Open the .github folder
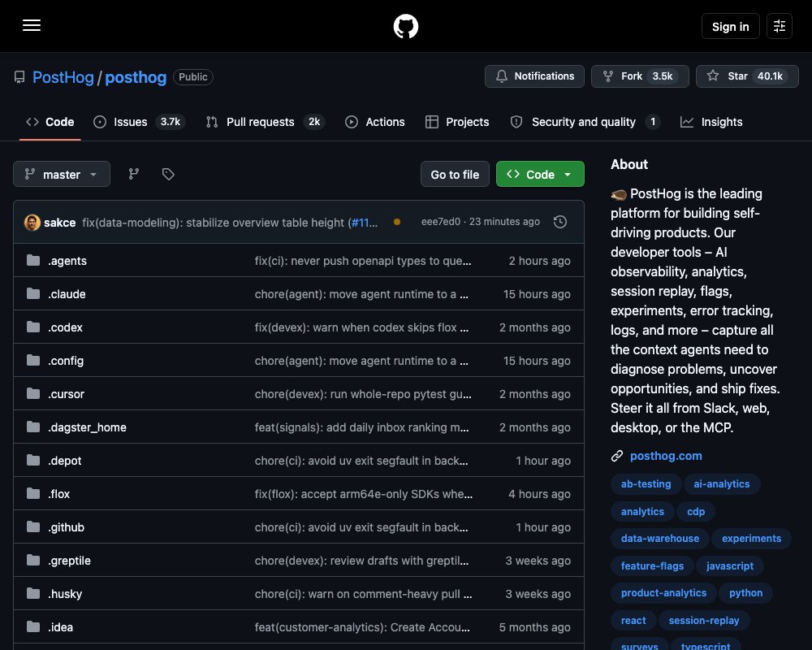 [67, 527]
